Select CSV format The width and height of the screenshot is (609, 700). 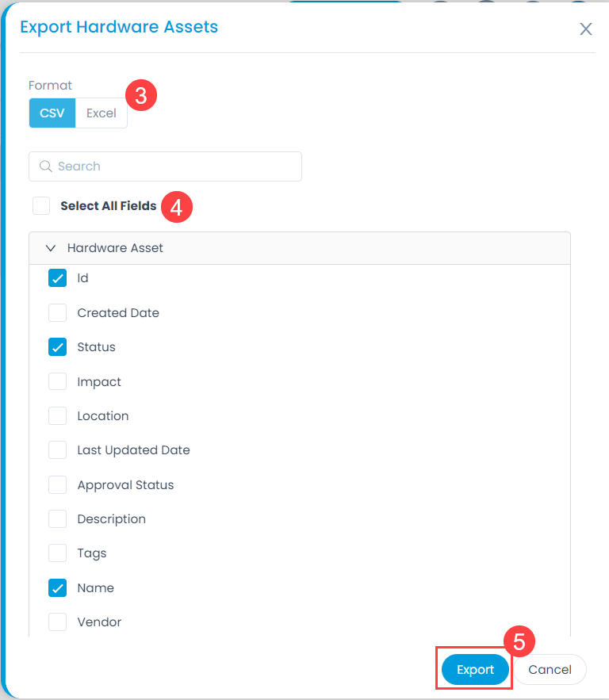[x=52, y=113]
